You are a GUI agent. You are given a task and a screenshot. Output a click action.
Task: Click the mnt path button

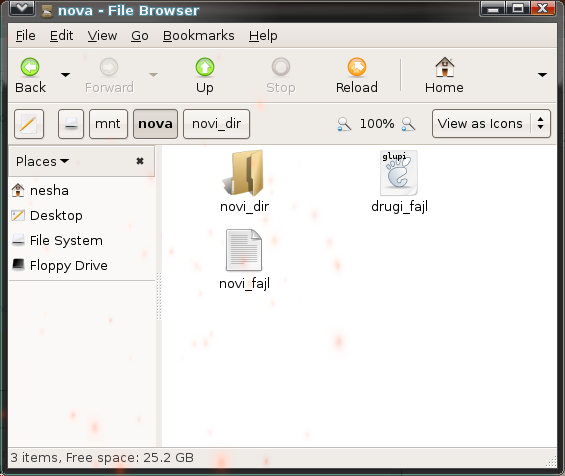coord(108,124)
